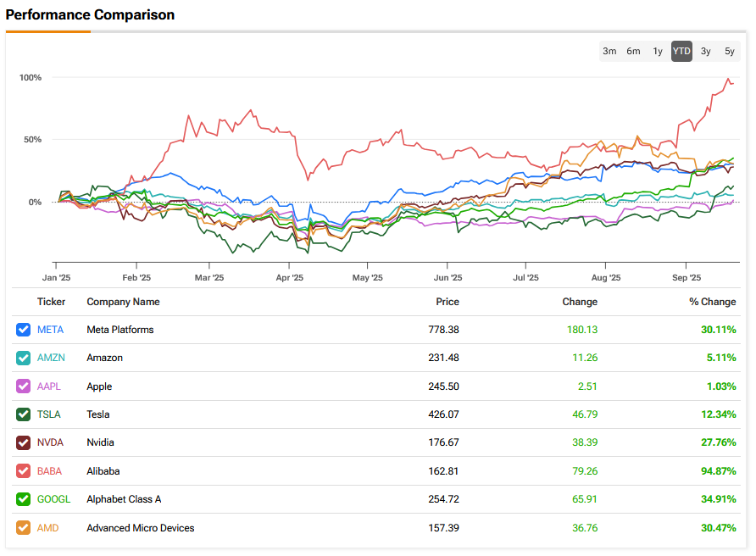Viewport: 756px width, 556px height.
Task: Click the Ticker column header
Action: [x=51, y=302]
